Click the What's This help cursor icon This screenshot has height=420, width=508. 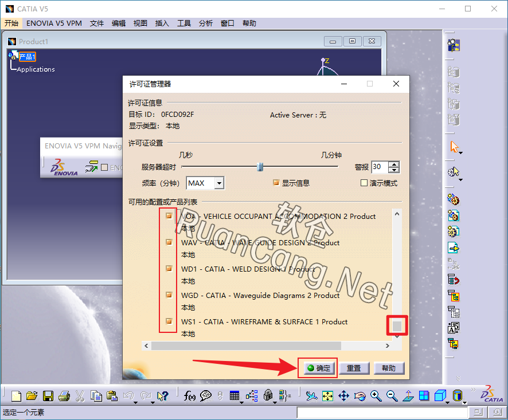(162, 396)
